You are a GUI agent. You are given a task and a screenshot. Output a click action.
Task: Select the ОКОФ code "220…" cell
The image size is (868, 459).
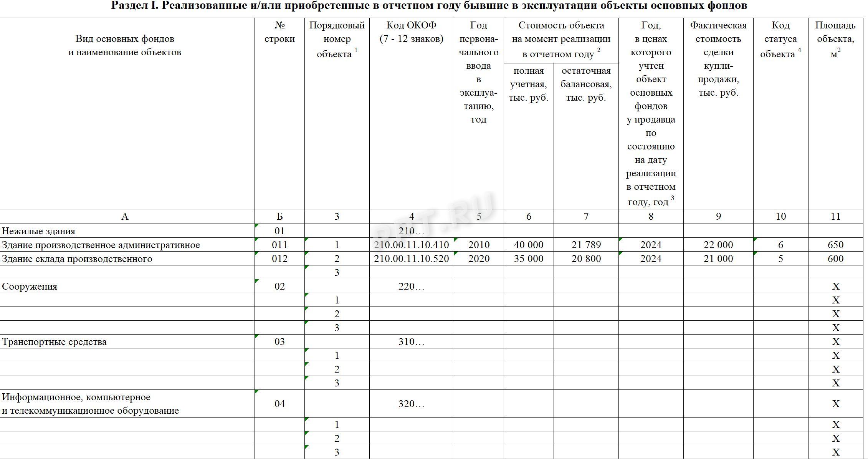412,287
